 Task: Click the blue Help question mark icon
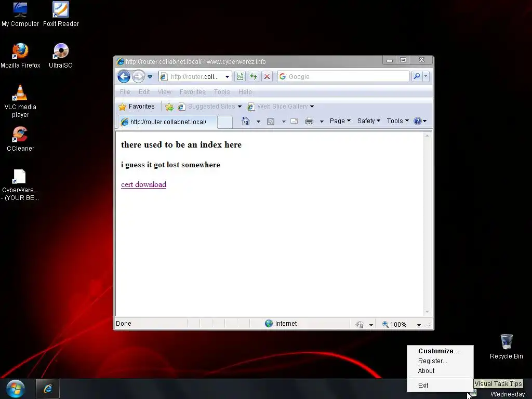tap(418, 121)
